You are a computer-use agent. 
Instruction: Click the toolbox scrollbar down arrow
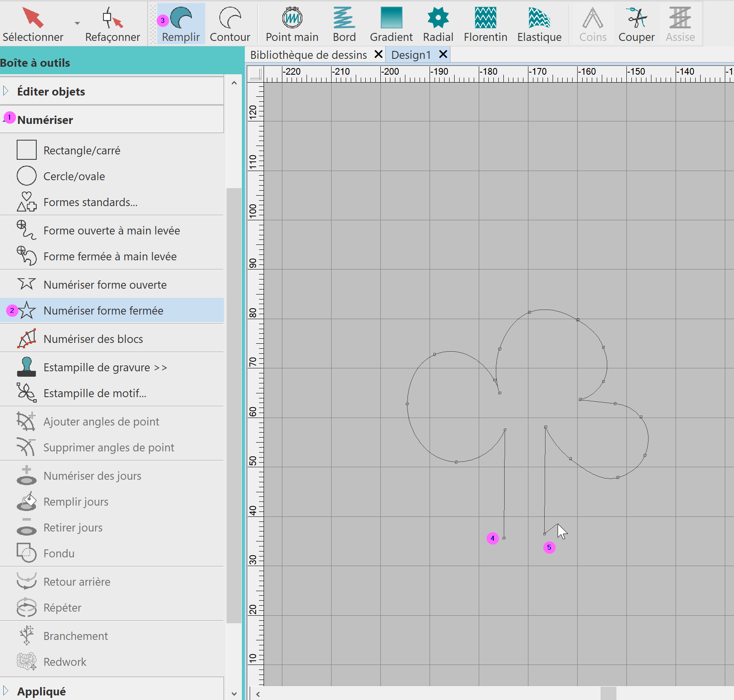(234, 693)
